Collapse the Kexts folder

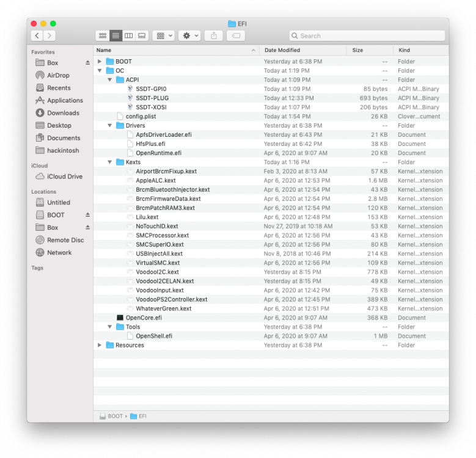(x=110, y=162)
